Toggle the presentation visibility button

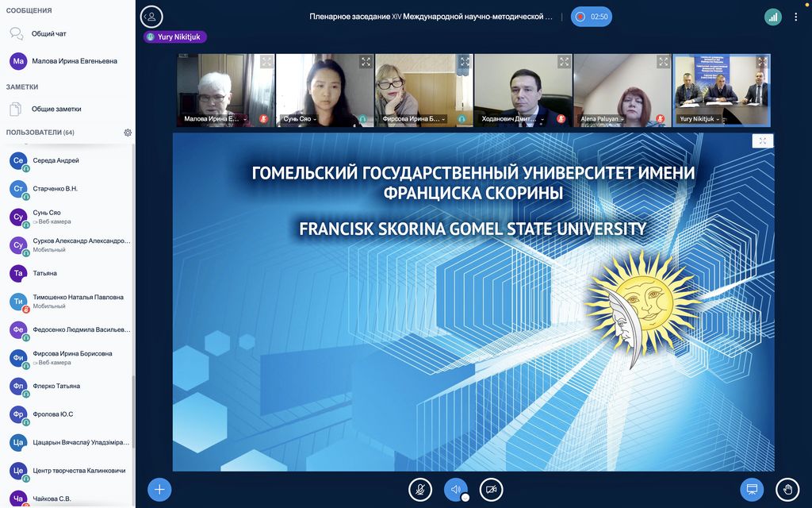point(752,489)
